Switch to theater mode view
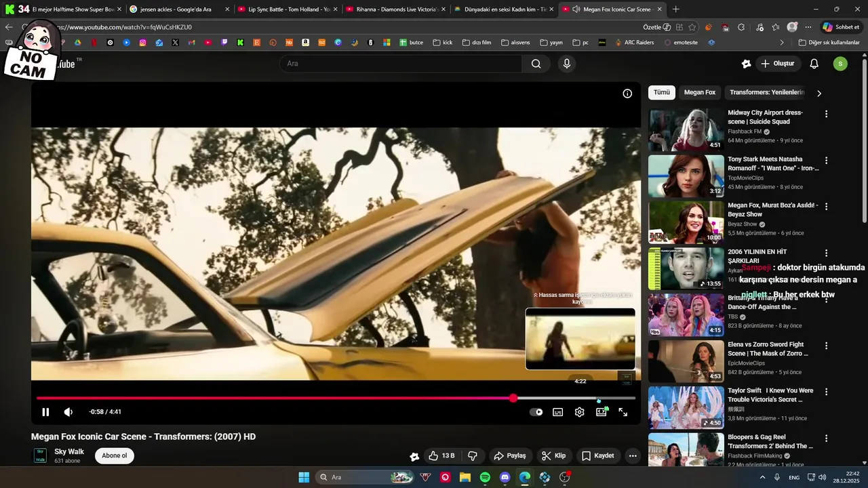 [601, 412]
